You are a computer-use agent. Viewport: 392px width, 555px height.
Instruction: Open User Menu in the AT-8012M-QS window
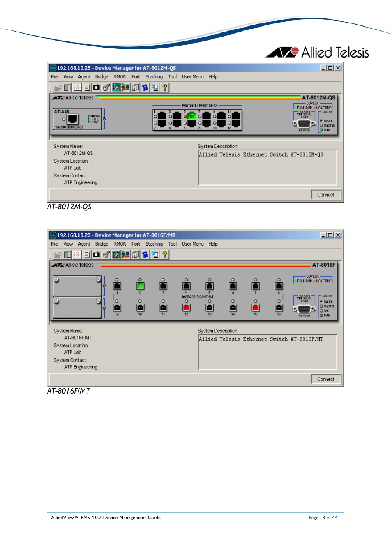click(193, 77)
